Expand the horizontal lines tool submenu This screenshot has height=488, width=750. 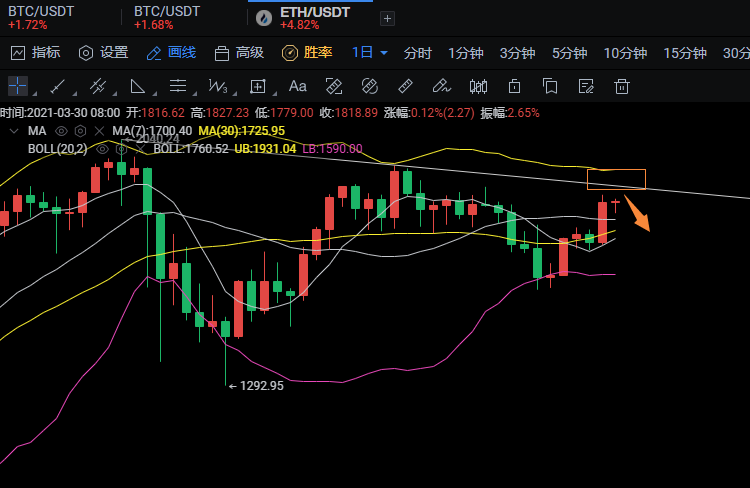[196, 93]
